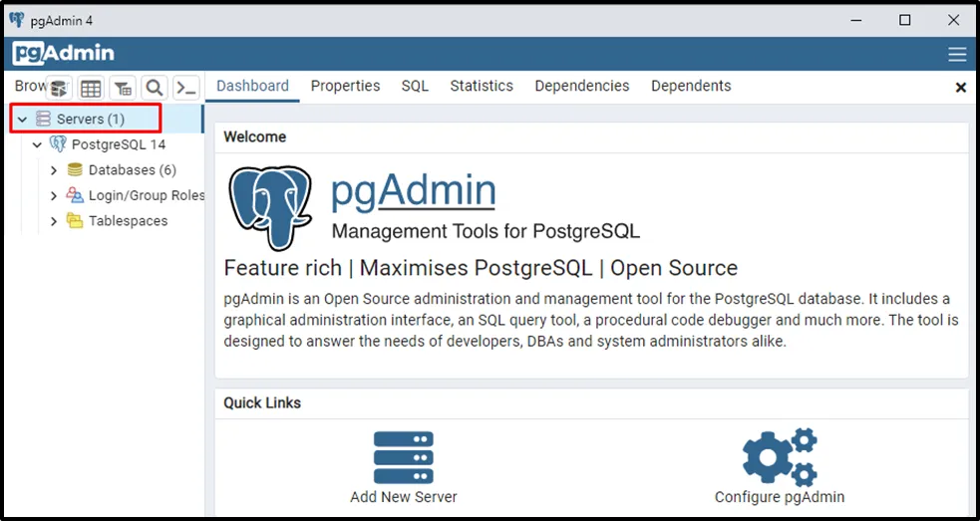This screenshot has height=521, width=980.
Task: Open the Query Tool from browser toolbar
Action: (x=60, y=88)
